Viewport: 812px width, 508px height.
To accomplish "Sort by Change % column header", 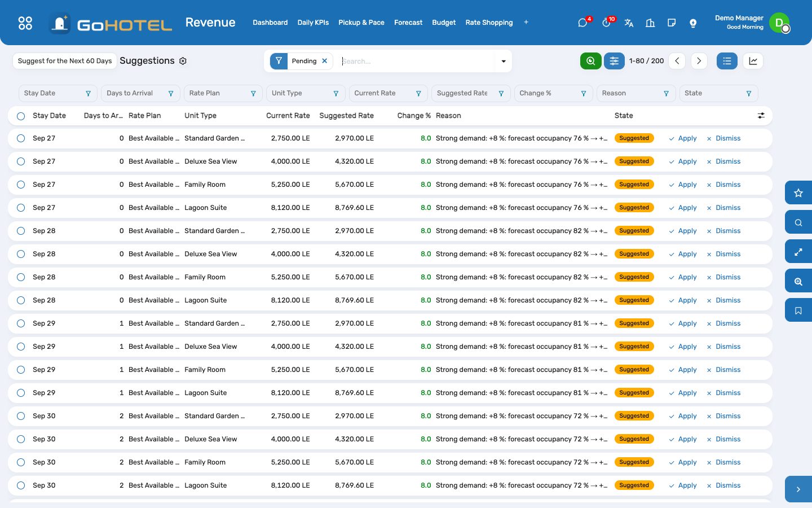I will click(414, 116).
